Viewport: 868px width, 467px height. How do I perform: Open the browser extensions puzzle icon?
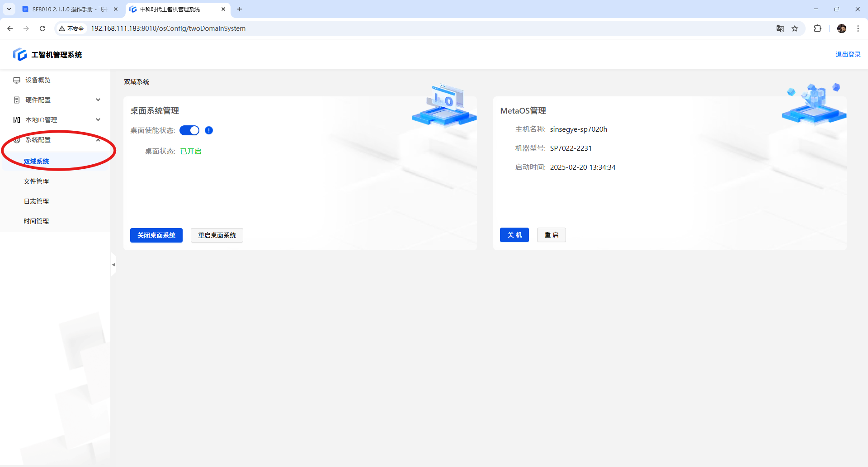tap(817, 29)
